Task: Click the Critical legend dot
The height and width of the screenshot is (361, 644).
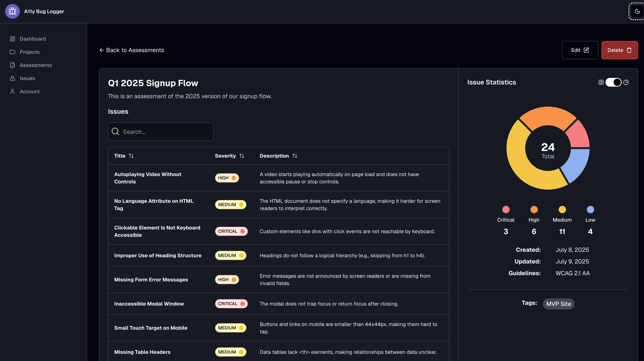Action: pyautogui.click(x=506, y=209)
